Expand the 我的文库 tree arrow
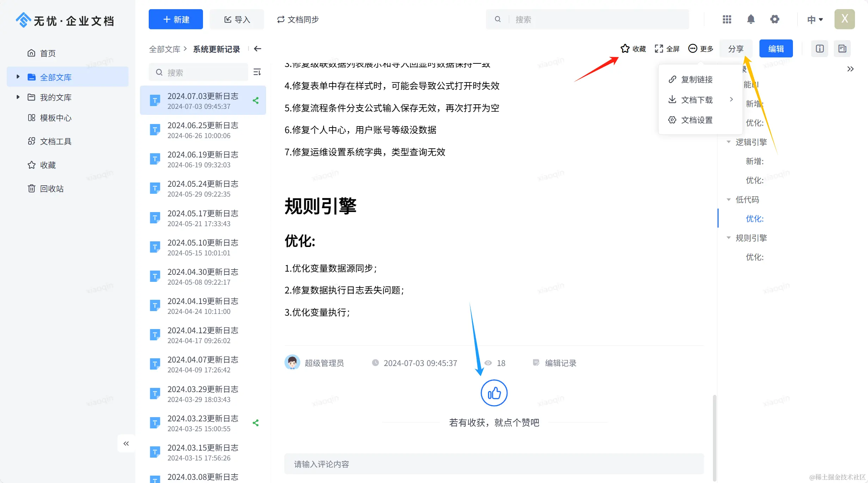Screen dimensions: 868x483 [x=18, y=97]
